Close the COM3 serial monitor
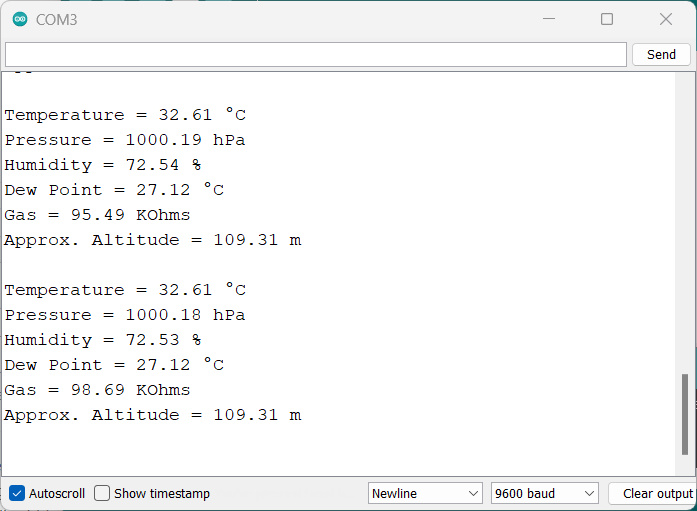 (666, 19)
